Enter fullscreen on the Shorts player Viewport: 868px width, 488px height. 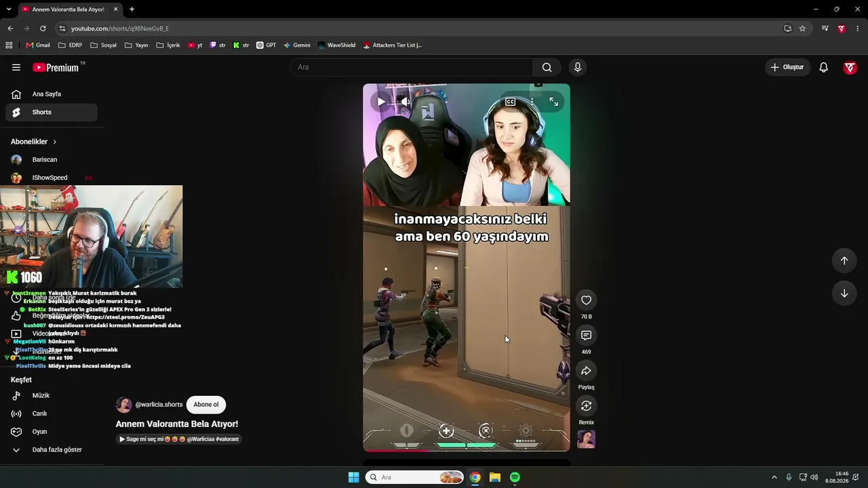(x=554, y=102)
